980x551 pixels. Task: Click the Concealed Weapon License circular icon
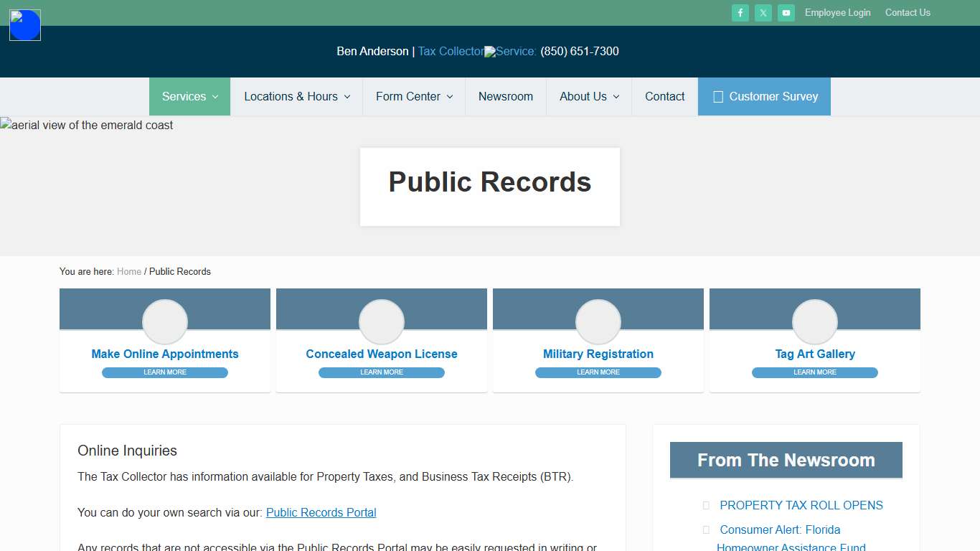(x=381, y=321)
